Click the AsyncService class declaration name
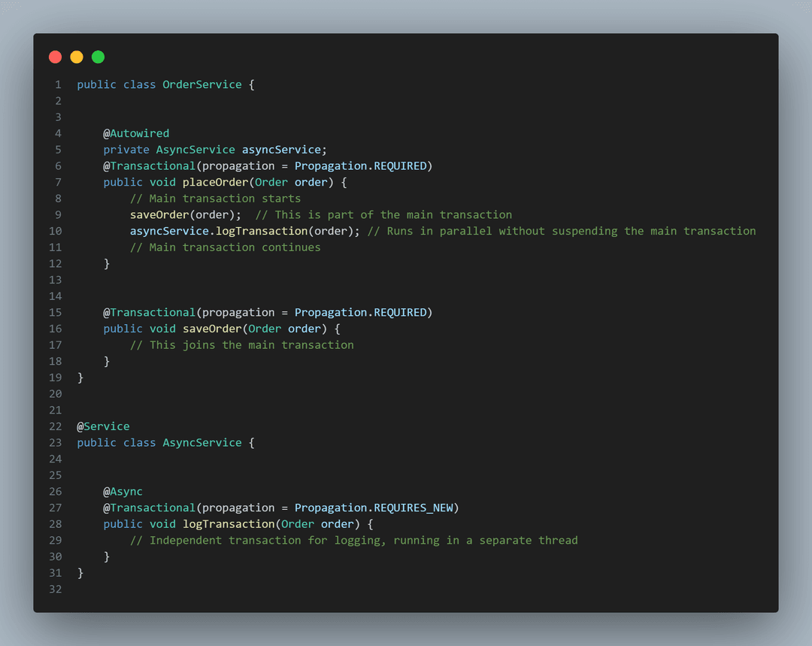 tap(202, 443)
